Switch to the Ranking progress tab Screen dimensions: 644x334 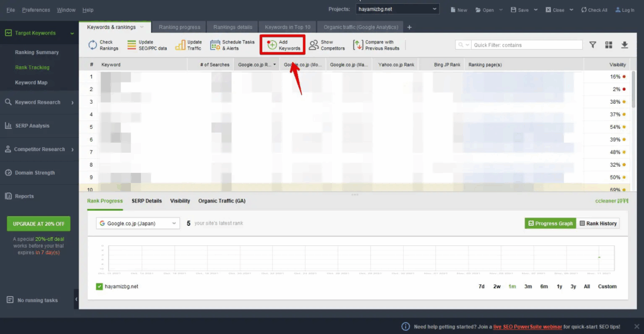179,27
